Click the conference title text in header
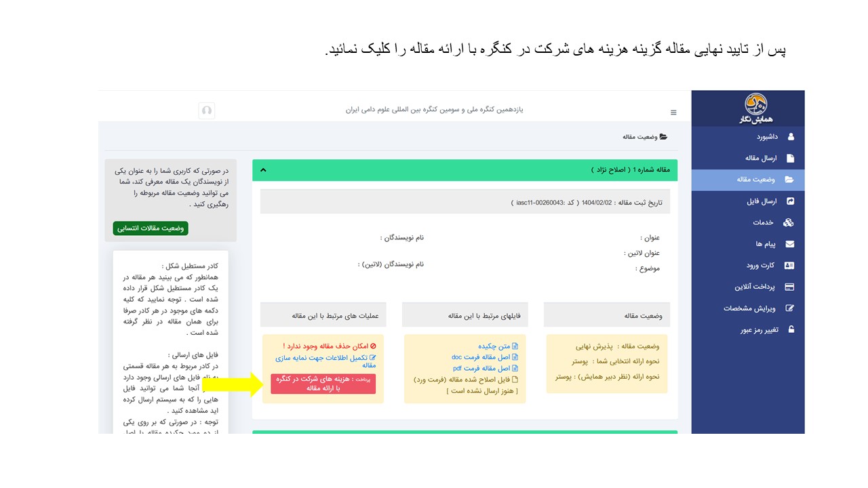Viewport: 868px width, 488px height. click(x=434, y=110)
